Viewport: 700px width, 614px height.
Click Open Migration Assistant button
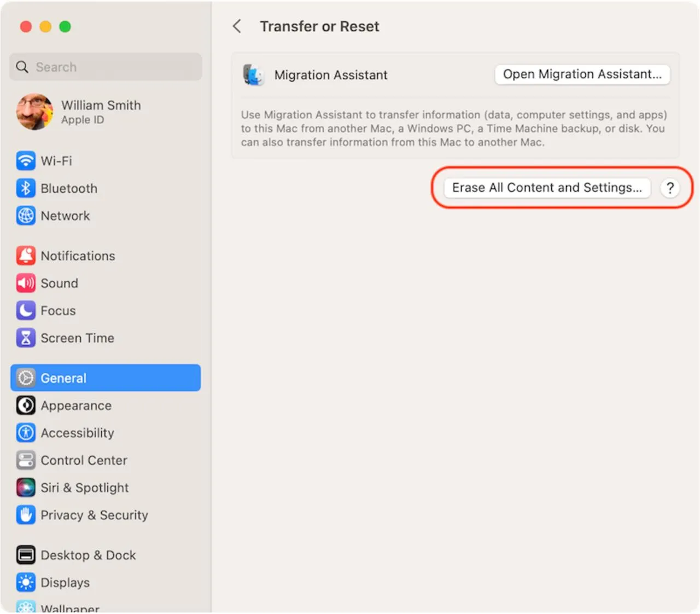click(582, 74)
